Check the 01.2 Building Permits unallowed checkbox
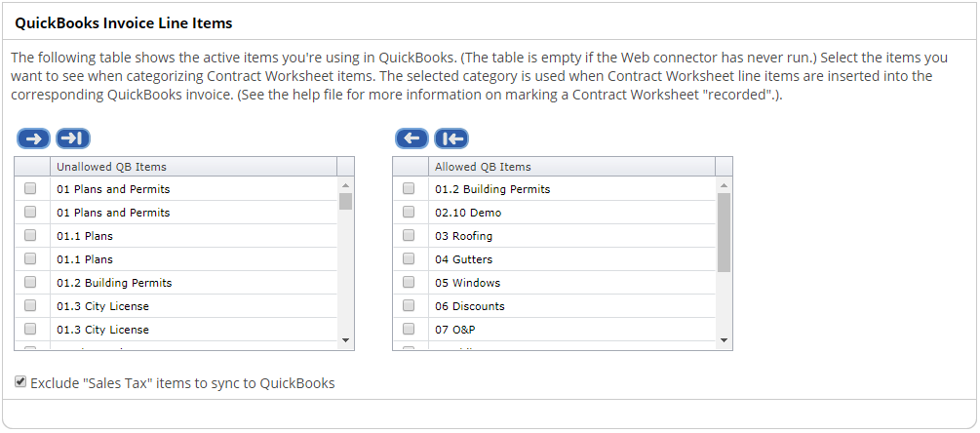 tap(30, 283)
